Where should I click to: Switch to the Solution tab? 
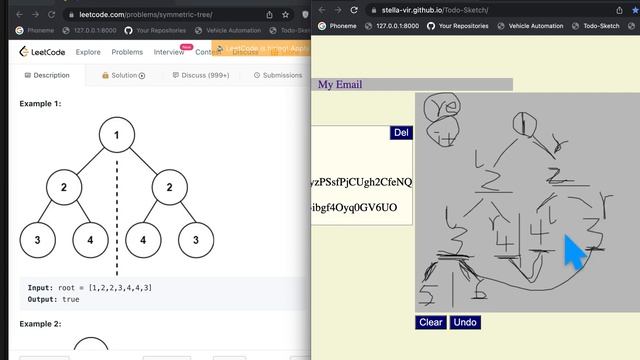[x=123, y=75]
